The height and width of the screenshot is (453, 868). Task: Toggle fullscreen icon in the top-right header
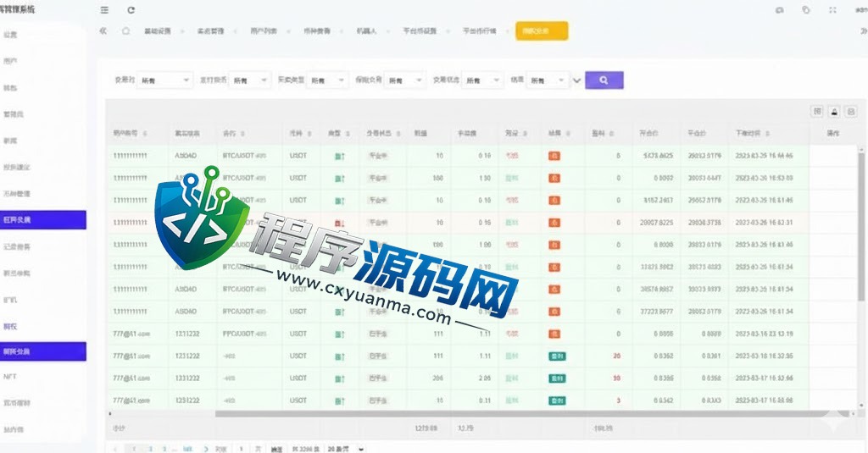(x=832, y=10)
